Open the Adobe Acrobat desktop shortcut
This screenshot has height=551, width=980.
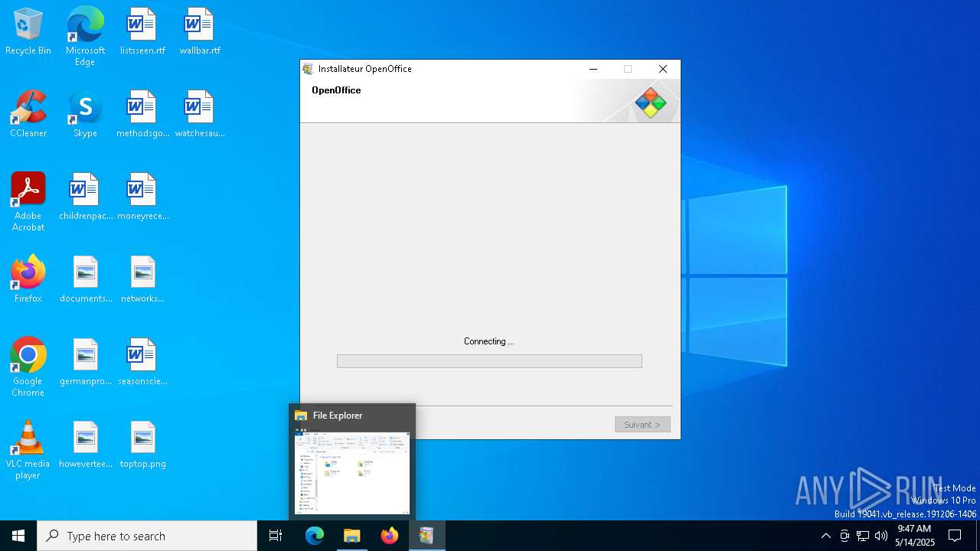click(x=28, y=202)
